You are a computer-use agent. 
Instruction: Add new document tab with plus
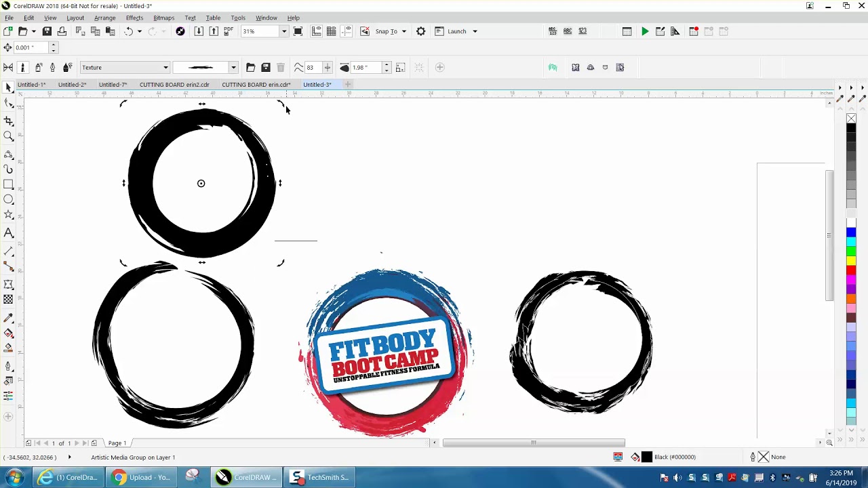pyautogui.click(x=347, y=85)
